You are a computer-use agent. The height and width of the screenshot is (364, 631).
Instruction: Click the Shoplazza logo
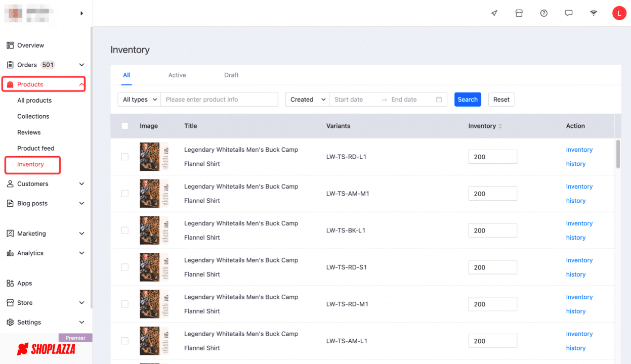coord(46,349)
